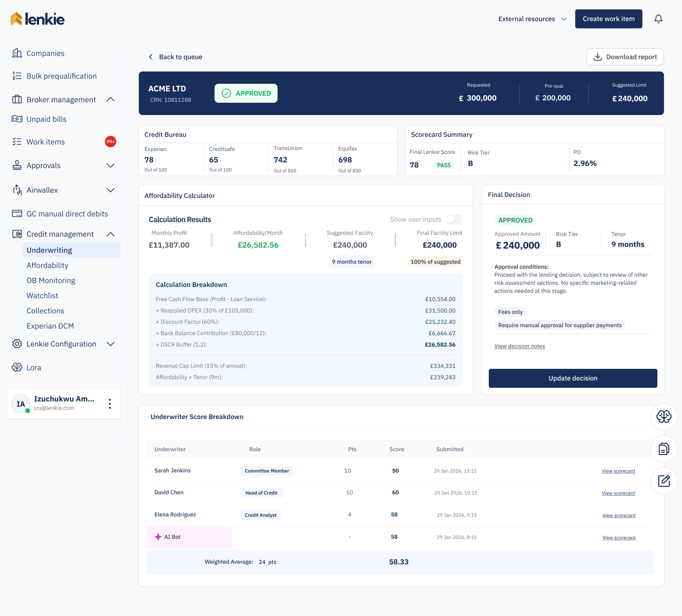Click the lenkie logo
The height and width of the screenshot is (616, 682).
pos(37,19)
